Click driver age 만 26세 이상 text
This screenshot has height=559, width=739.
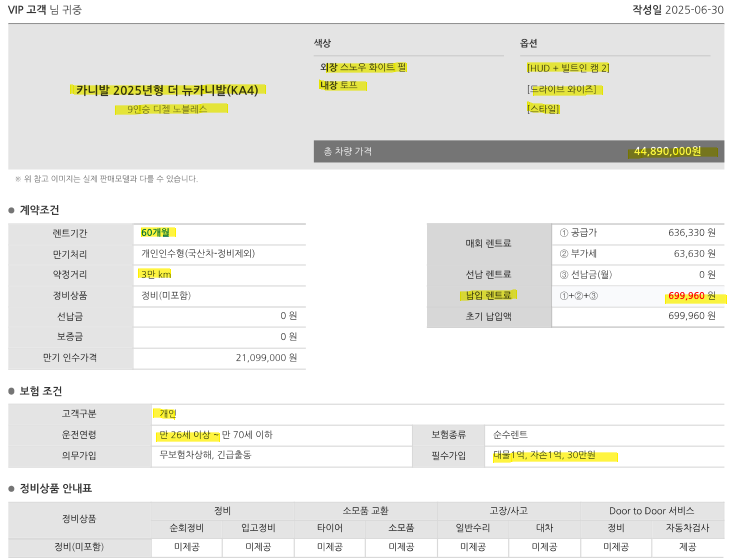coord(184,435)
